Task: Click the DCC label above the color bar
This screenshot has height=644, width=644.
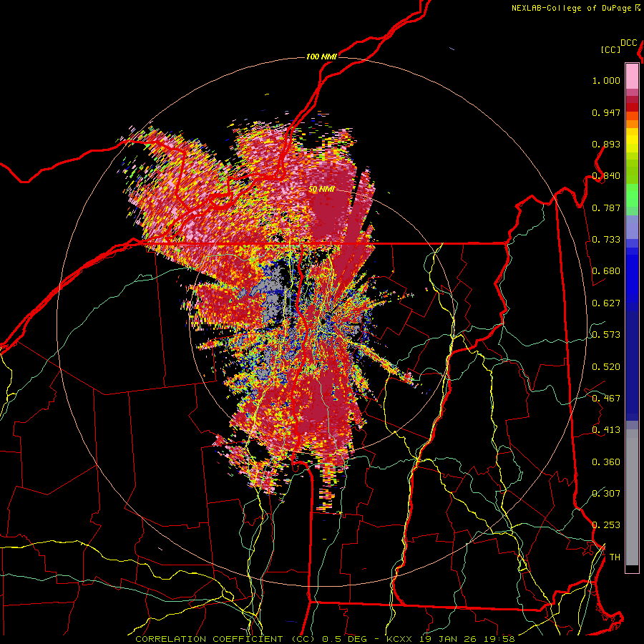Action: pos(629,43)
